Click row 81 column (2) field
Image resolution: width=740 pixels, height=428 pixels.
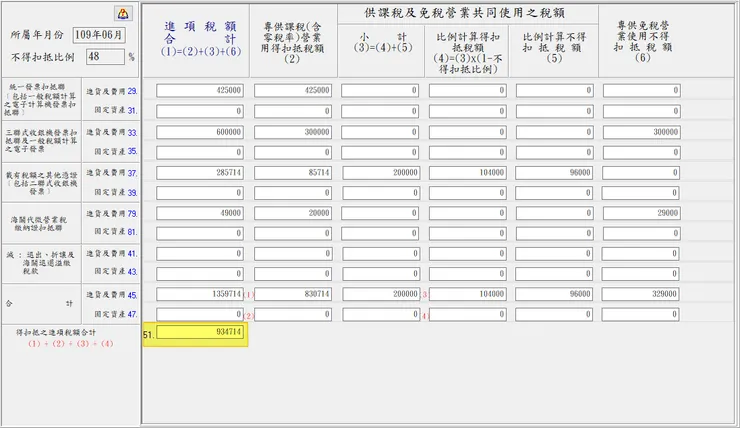coord(293,234)
